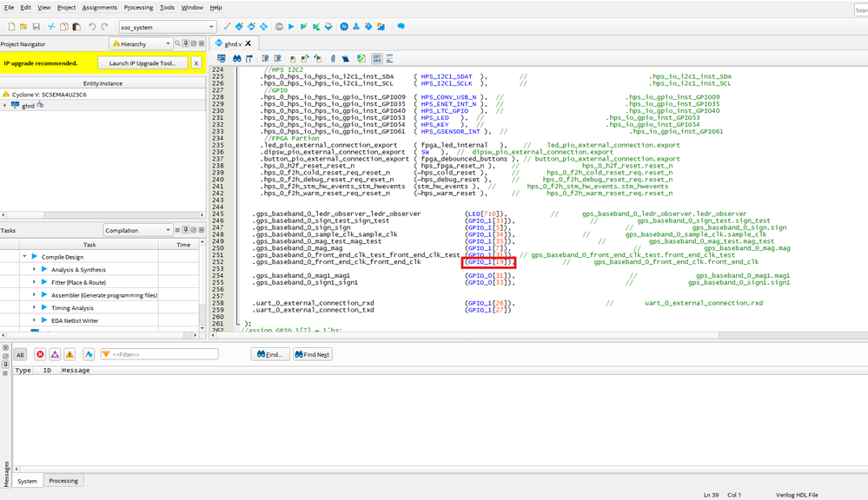The height and width of the screenshot is (500, 868).
Task: Click the Find Next button
Action: click(311, 354)
